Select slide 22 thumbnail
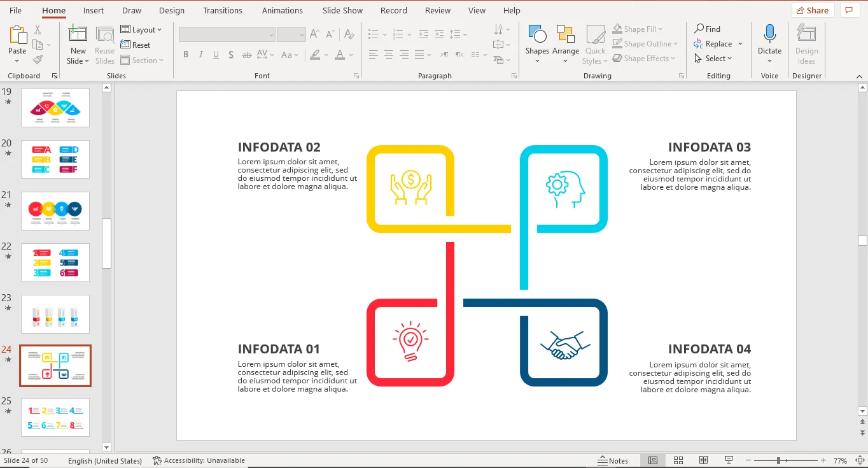 [55, 262]
